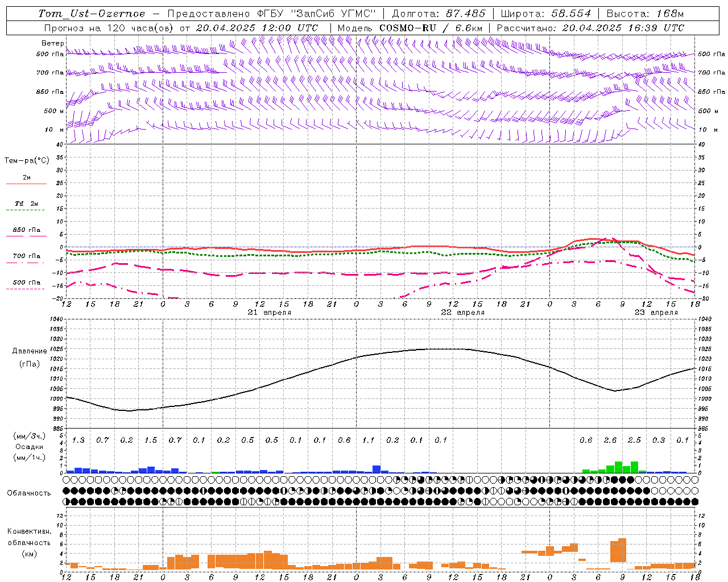Click the elevation text Высота: 168м

click(645, 14)
